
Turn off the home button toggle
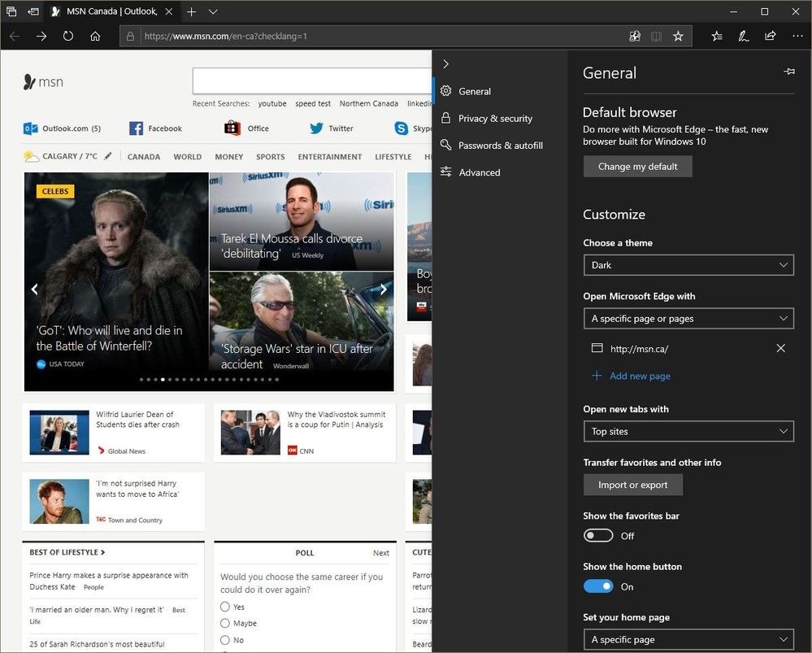(x=598, y=586)
